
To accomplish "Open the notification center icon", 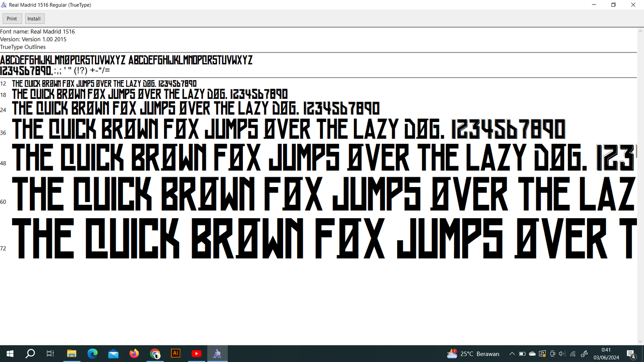I will 631,354.
